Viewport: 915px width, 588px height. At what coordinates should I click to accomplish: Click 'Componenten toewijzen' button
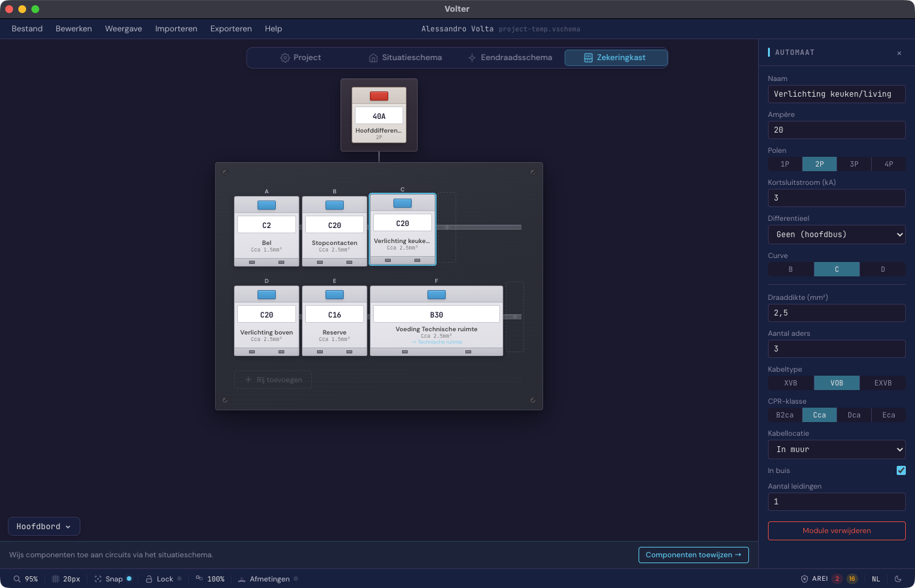693,555
